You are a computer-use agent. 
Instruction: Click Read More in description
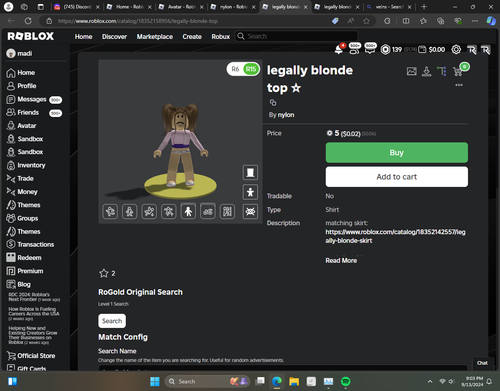(x=341, y=261)
